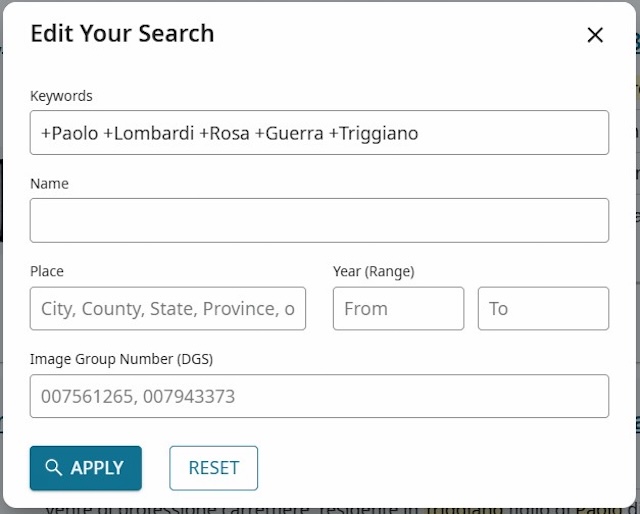Click the "Edit Your Search" heading
640x514 pixels.
click(x=122, y=33)
